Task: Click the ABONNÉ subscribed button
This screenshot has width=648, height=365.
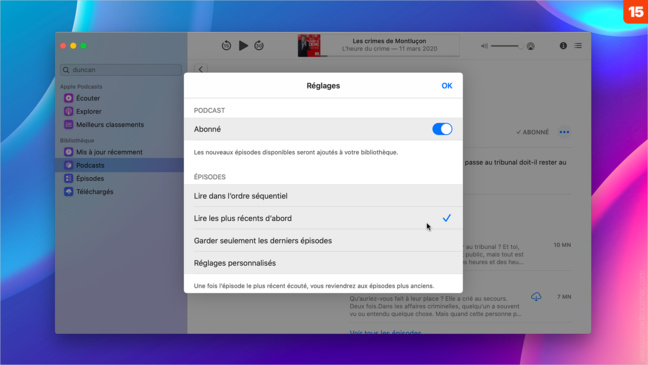Action: click(x=532, y=132)
